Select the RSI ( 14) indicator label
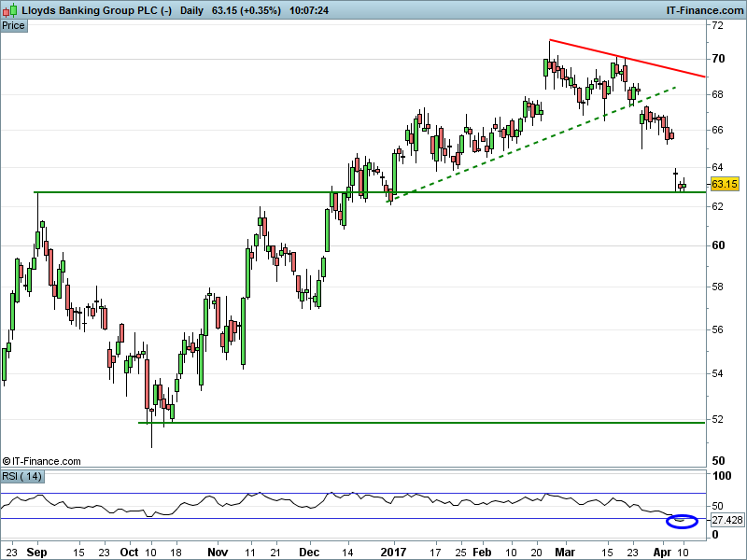 coord(21,476)
